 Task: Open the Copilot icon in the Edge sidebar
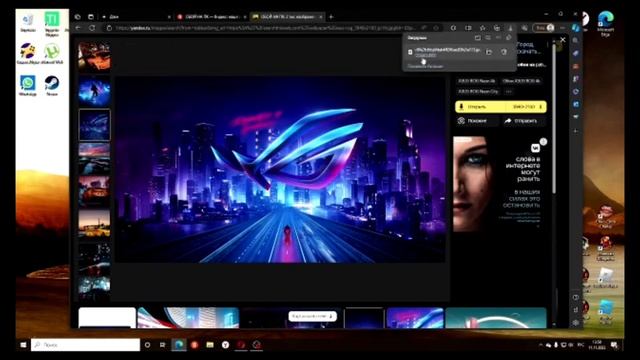tap(576, 28)
